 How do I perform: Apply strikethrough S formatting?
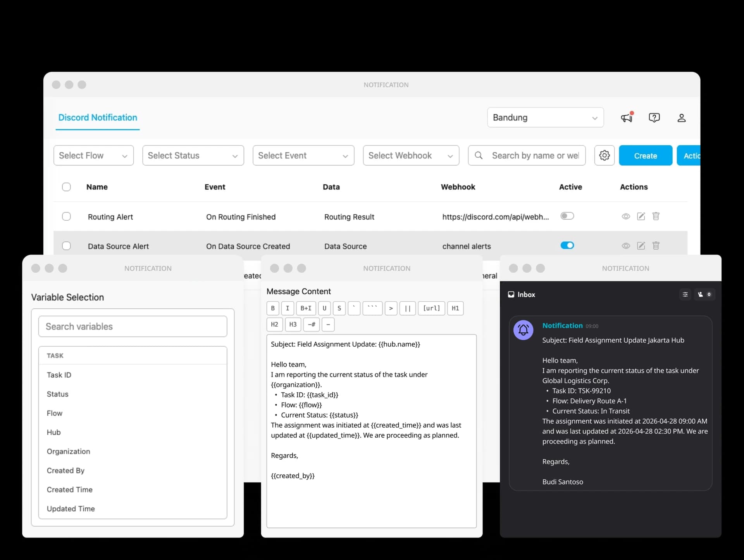[339, 308]
